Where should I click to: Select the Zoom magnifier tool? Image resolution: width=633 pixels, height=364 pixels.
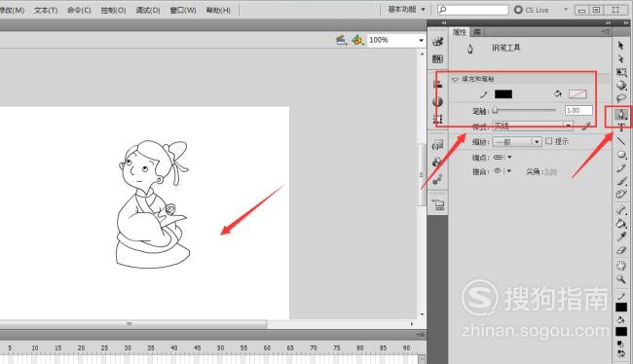coord(621,279)
